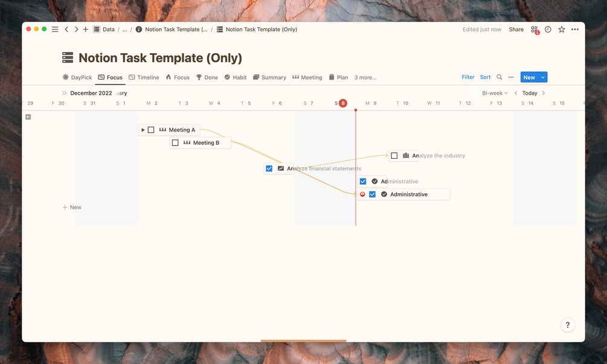
Task: Click the collapse-left arrow icon under dates
Action: click(x=28, y=117)
